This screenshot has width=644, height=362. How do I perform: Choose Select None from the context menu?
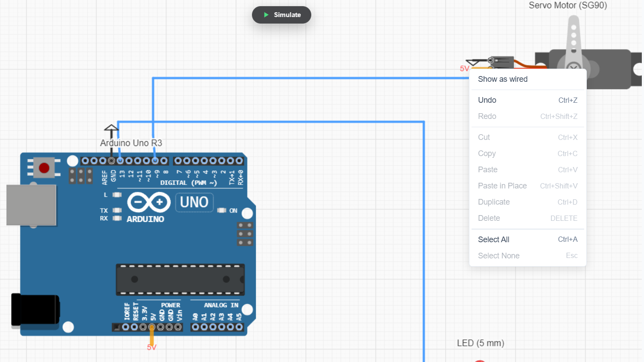tap(527, 256)
